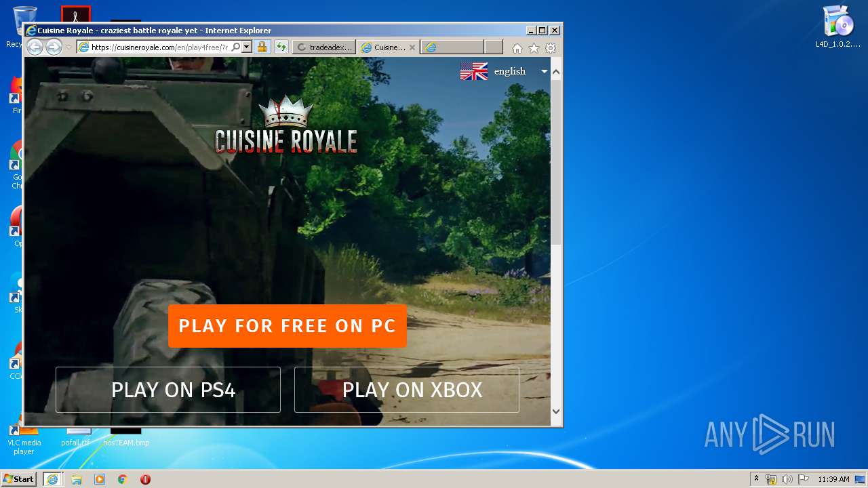
Task: Open the english language dropdown
Action: click(520, 71)
